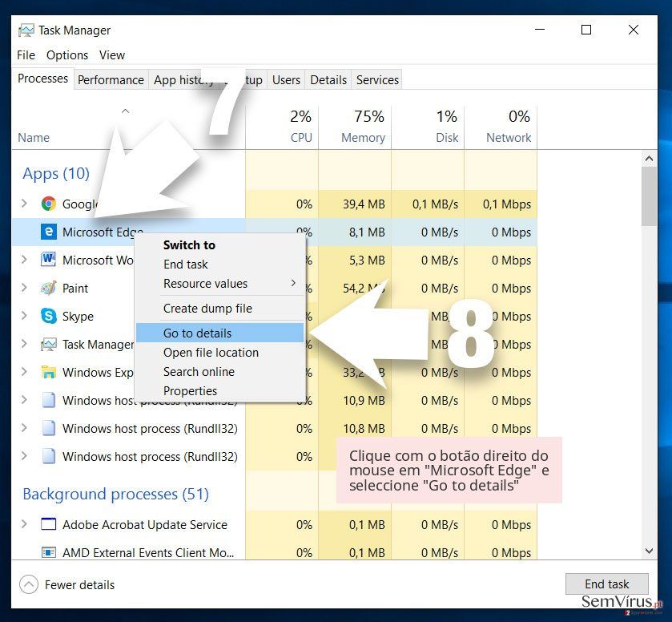The image size is (672, 622).
Task: Select the Adobe Acrobat Update Service row
Action: (274, 524)
